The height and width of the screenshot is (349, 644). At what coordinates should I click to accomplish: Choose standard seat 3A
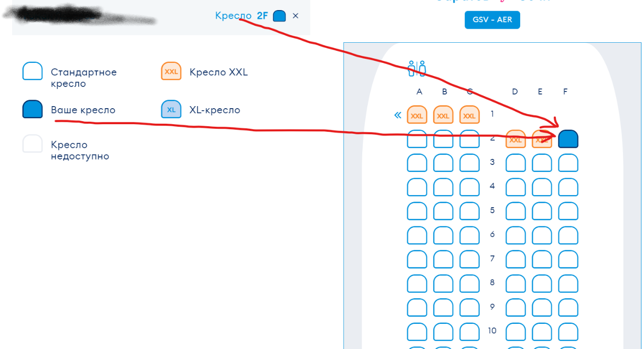[417, 163]
